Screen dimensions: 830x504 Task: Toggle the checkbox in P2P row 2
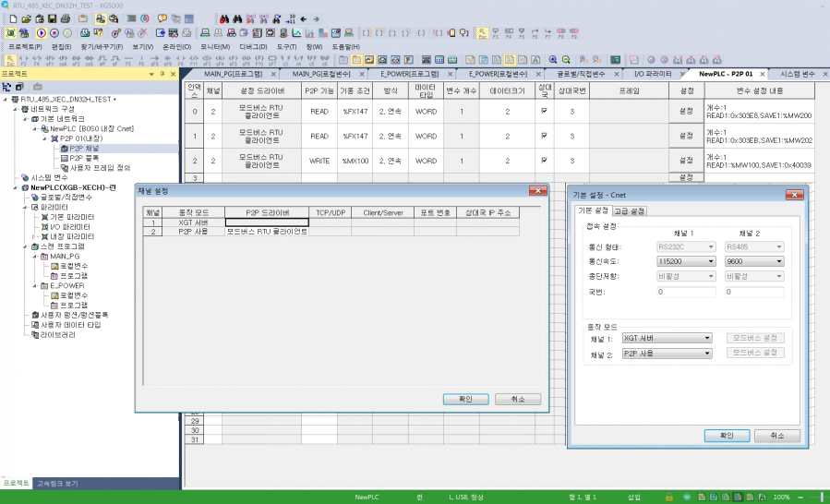coord(544,161)
